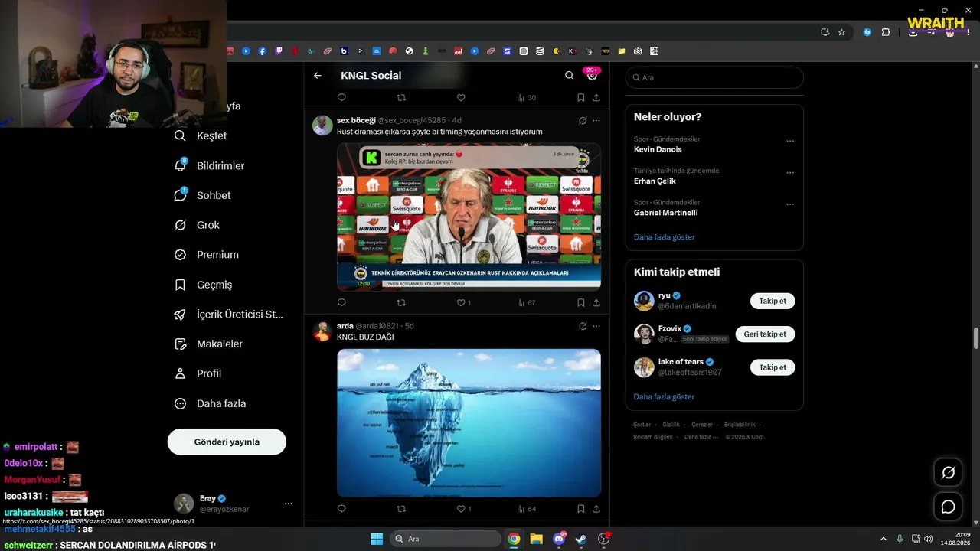The width and height of the screenshot is (980, 551).
Task: Bookmark this page with Chrome's star
Action: [841, 32]
